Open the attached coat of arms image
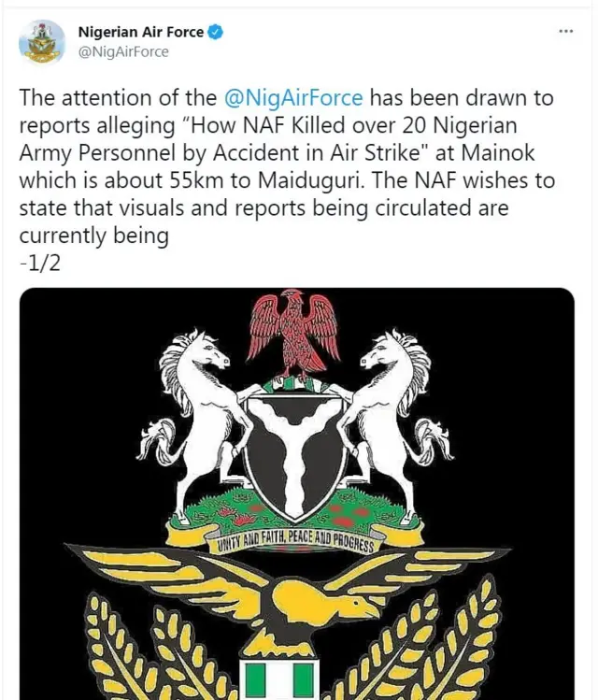Image resolution: width=598 pixels, height=700 pixels. pos(297,493)
